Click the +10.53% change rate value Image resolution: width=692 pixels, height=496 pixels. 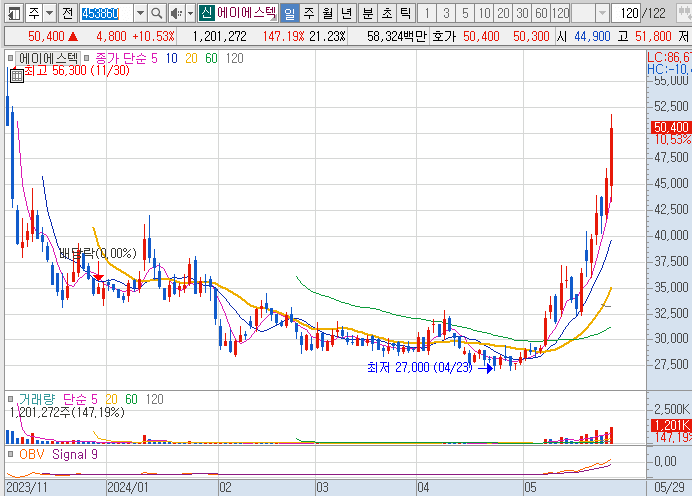coord(153,36)
